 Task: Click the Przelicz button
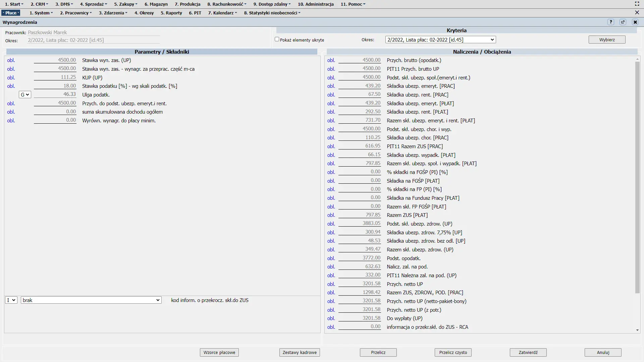coord(378,352)
